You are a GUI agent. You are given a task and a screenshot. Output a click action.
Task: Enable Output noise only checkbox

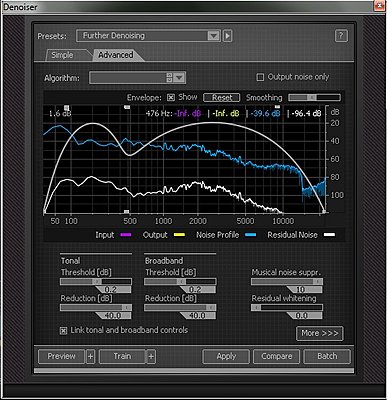tap(260, 77)
